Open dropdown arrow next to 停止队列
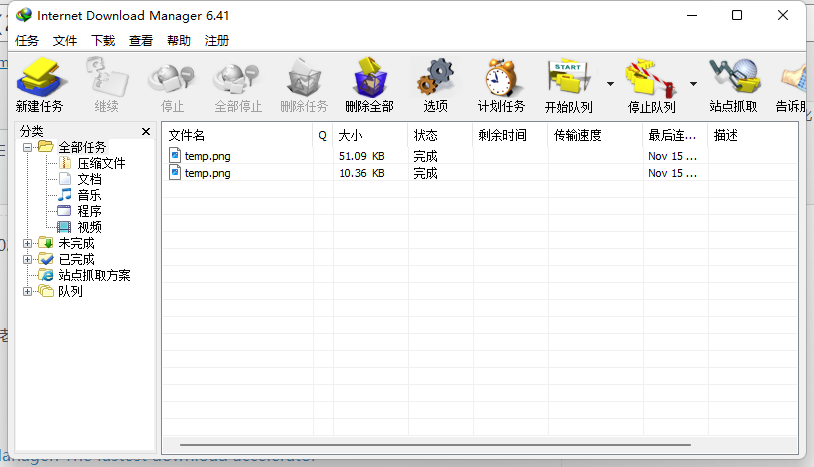The height and width of the screenshot is (467, 814). click(693, 84)
